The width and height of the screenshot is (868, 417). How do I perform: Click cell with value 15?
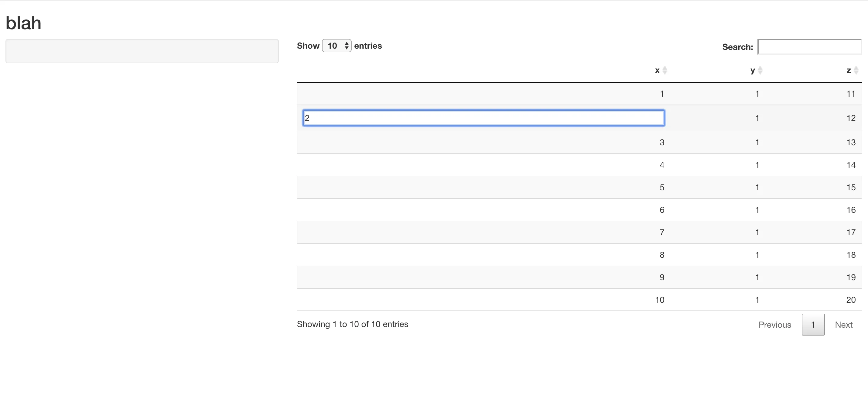pos(850,188)
